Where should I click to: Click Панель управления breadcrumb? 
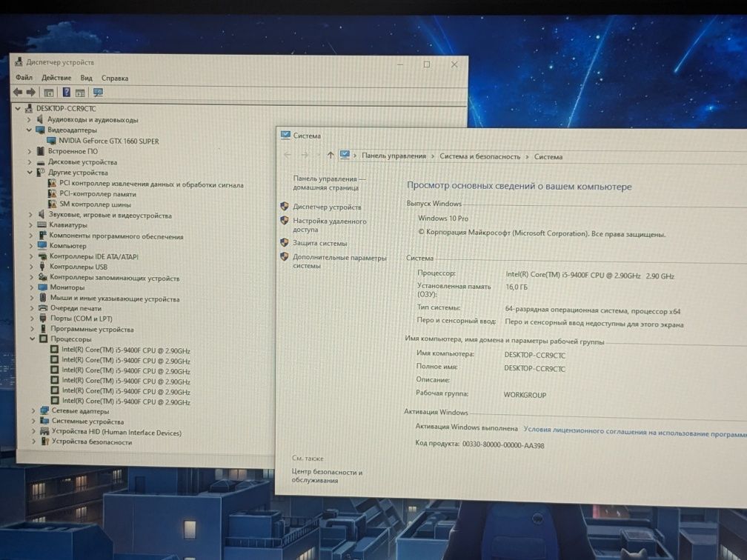tap(394, 156)
